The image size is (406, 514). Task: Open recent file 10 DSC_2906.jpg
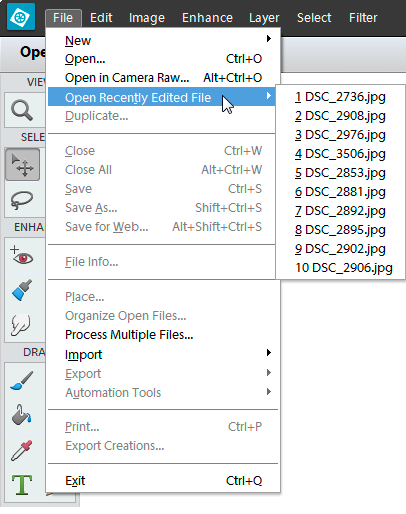(344, 268)
